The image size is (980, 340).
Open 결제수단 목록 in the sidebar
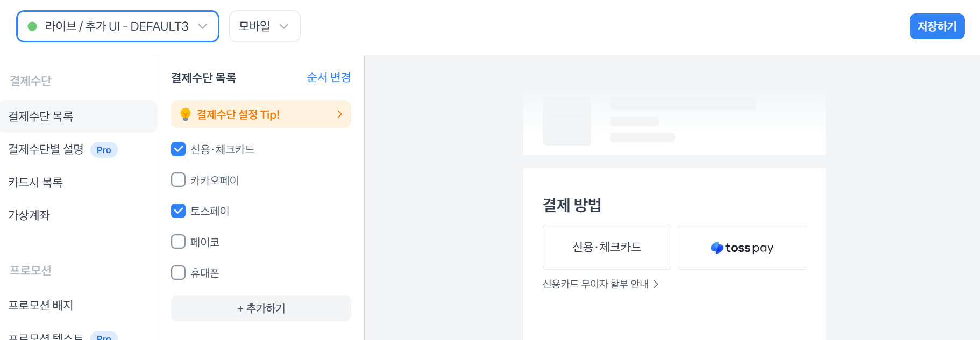(41, 117)
